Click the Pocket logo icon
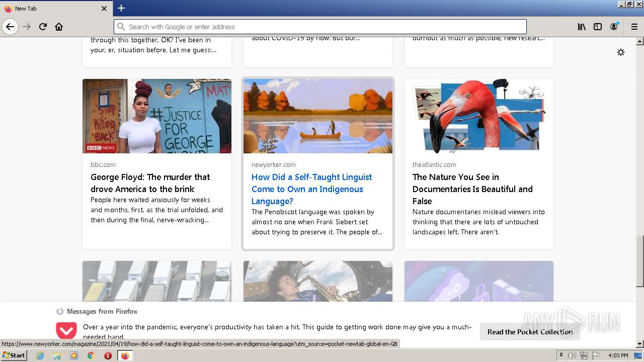 [66, 331]
